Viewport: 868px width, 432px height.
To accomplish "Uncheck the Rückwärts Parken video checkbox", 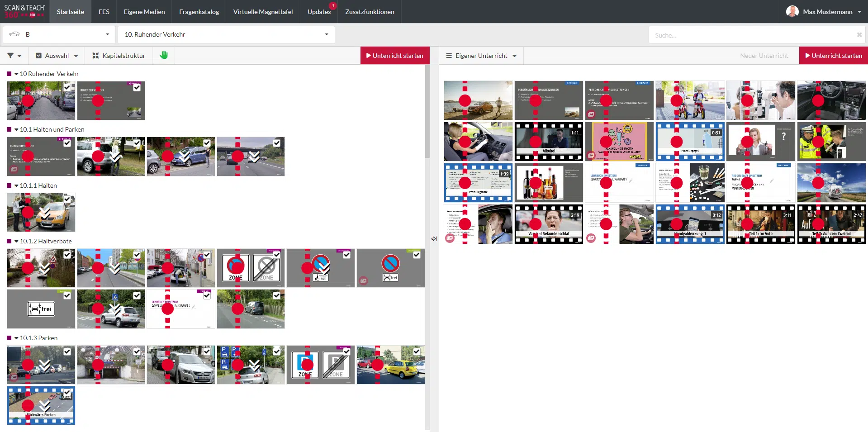I will [67, 392].
